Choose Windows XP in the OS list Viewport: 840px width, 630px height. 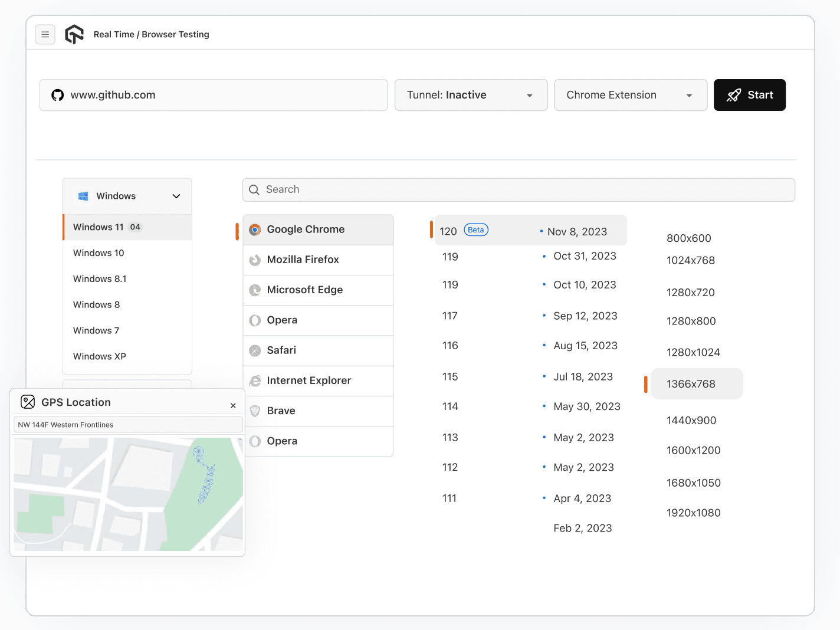(100, 357)
